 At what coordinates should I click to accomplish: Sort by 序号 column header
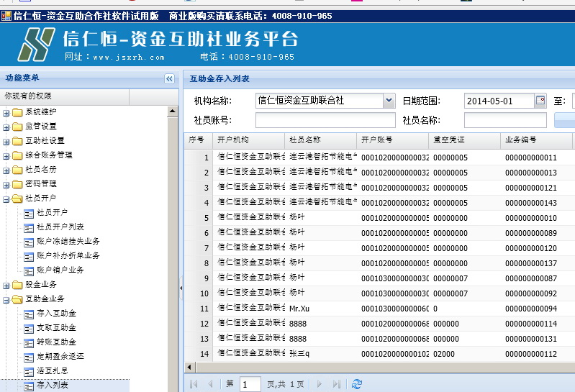199,140
